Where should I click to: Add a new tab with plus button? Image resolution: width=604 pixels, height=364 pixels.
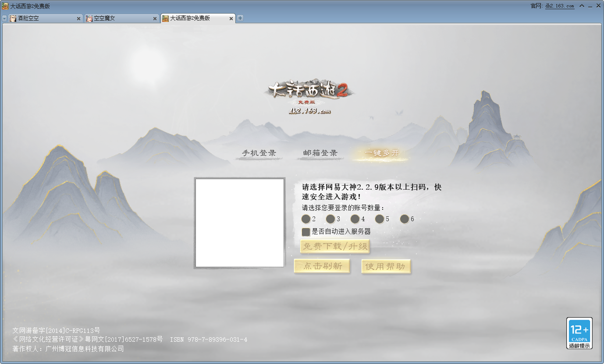point(240,18)
